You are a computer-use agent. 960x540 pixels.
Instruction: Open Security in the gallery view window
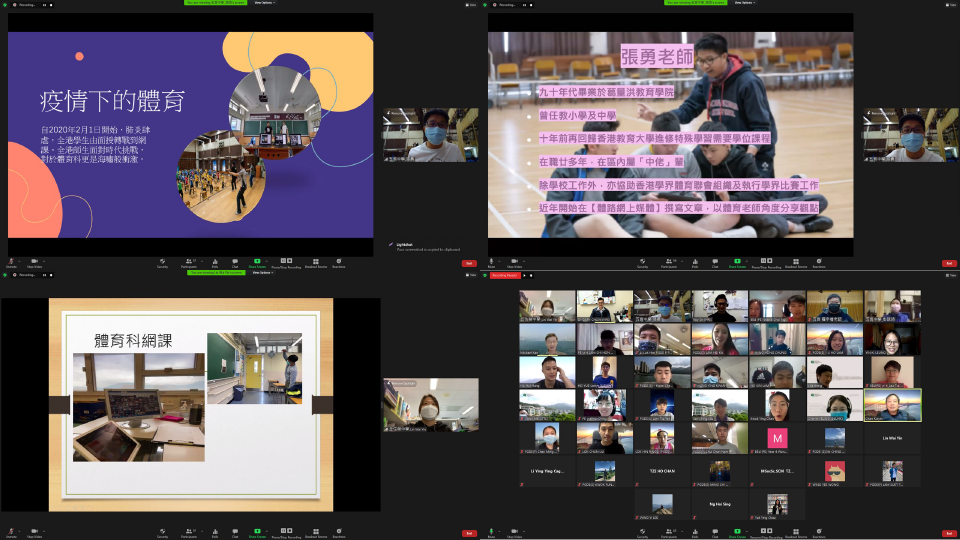coord(642,533)
